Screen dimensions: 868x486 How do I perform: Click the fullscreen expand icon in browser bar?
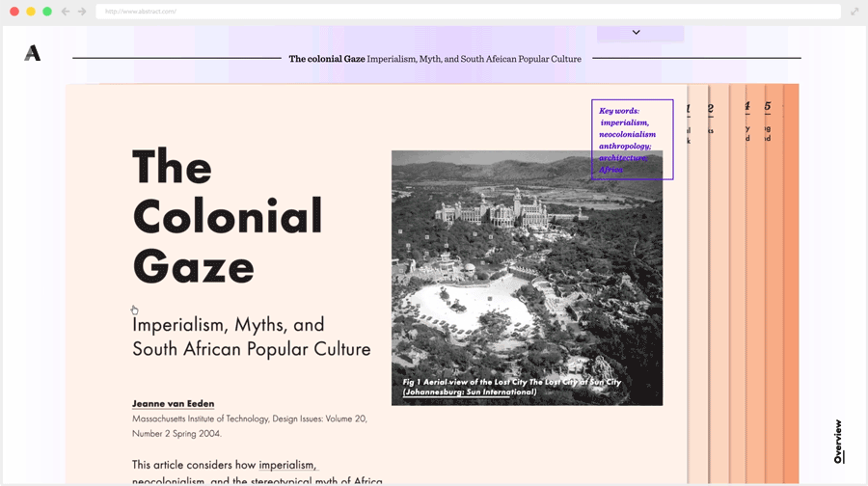tap(854, 12)
